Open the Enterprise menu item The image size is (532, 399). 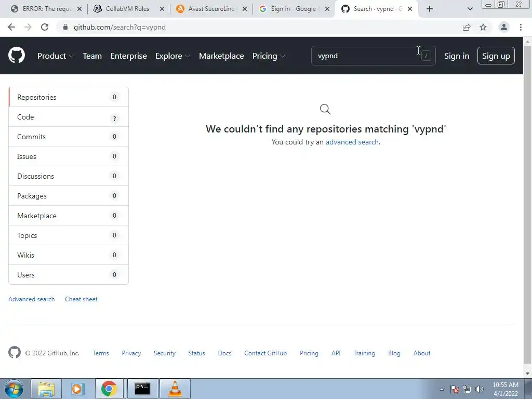[x=129, y=56]
